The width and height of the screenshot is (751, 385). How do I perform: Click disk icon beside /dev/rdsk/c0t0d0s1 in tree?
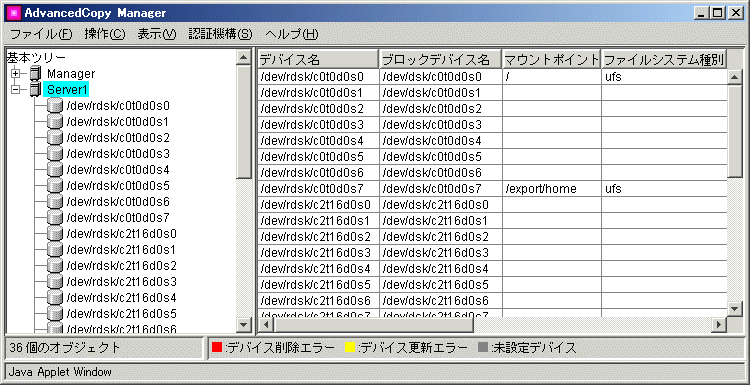[x=55, y=122]
